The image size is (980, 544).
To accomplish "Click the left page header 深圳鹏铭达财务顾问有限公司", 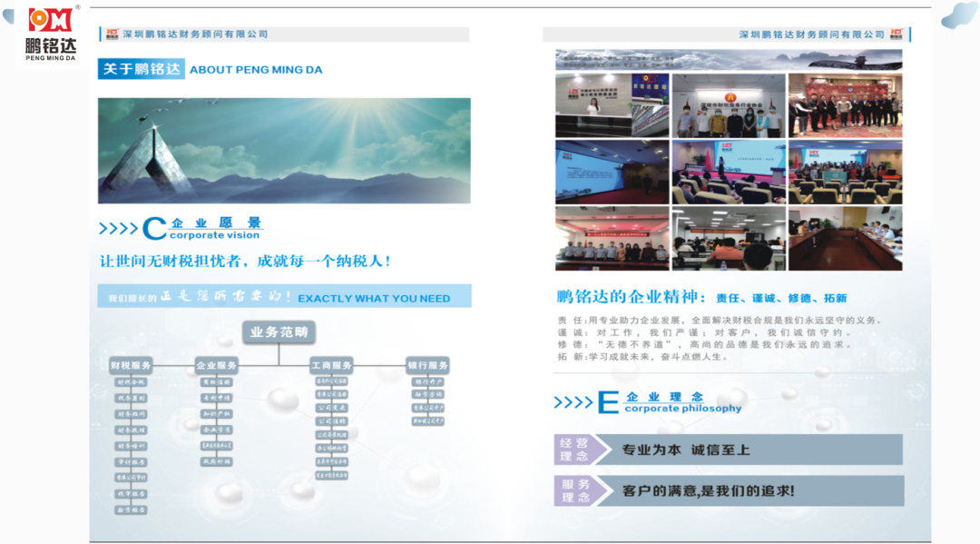I will (195, 35).
